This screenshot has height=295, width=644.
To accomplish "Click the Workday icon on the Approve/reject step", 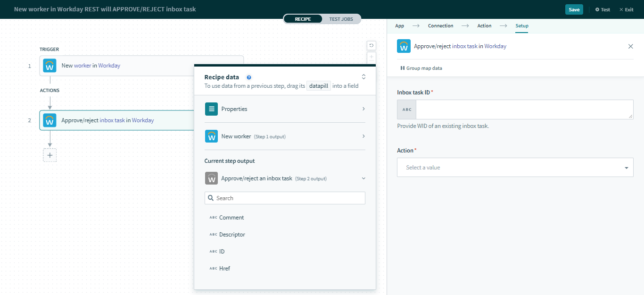I will 50,120.
